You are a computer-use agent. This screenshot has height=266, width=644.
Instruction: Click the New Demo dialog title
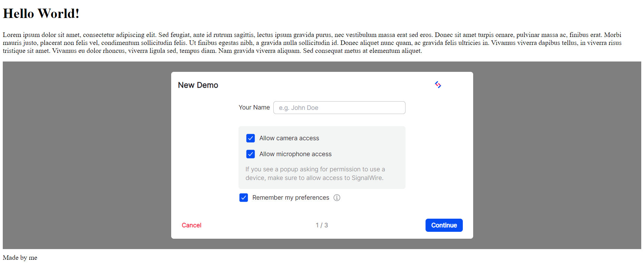(x=198, y=85)
